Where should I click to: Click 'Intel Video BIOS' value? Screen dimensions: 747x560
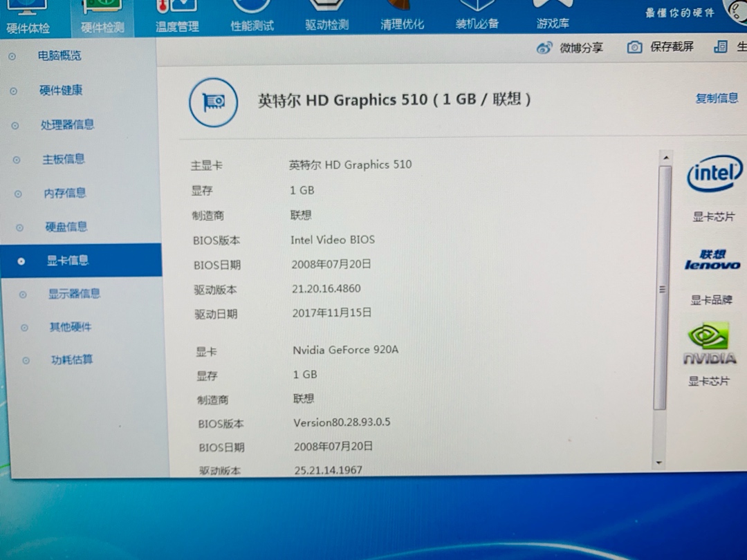point(333,240)
